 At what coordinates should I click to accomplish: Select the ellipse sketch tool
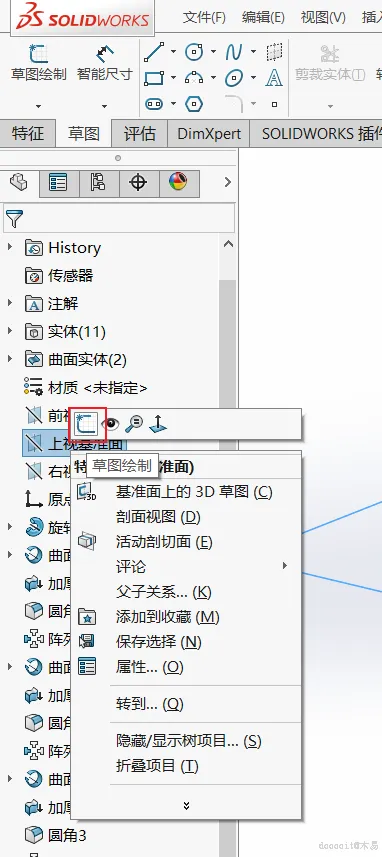(234, 78)
